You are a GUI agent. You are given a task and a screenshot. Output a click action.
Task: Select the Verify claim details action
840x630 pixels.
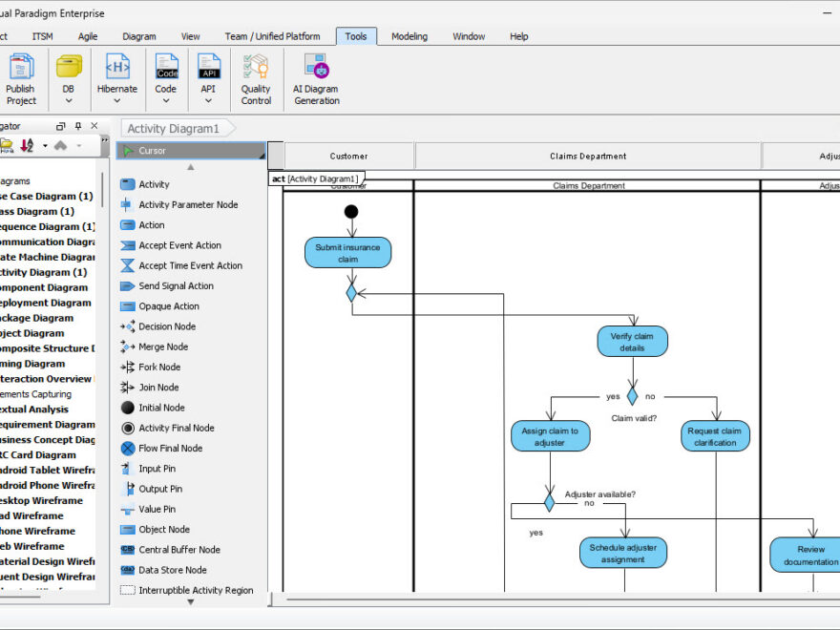[x=632, y=342]
